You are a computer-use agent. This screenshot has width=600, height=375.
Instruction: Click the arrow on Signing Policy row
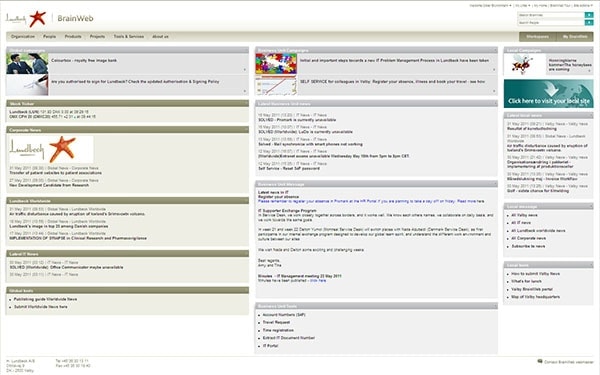tap(245, 91)
